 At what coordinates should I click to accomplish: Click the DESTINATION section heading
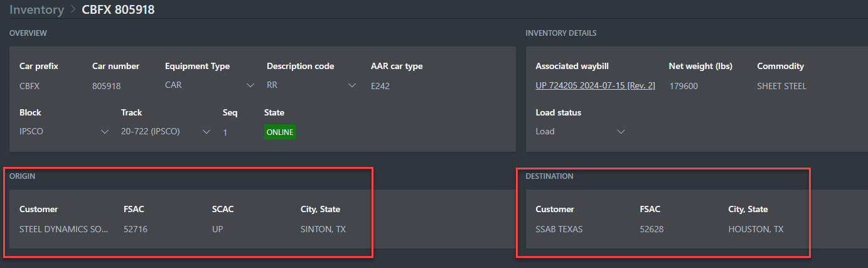(x=549, y=176)
